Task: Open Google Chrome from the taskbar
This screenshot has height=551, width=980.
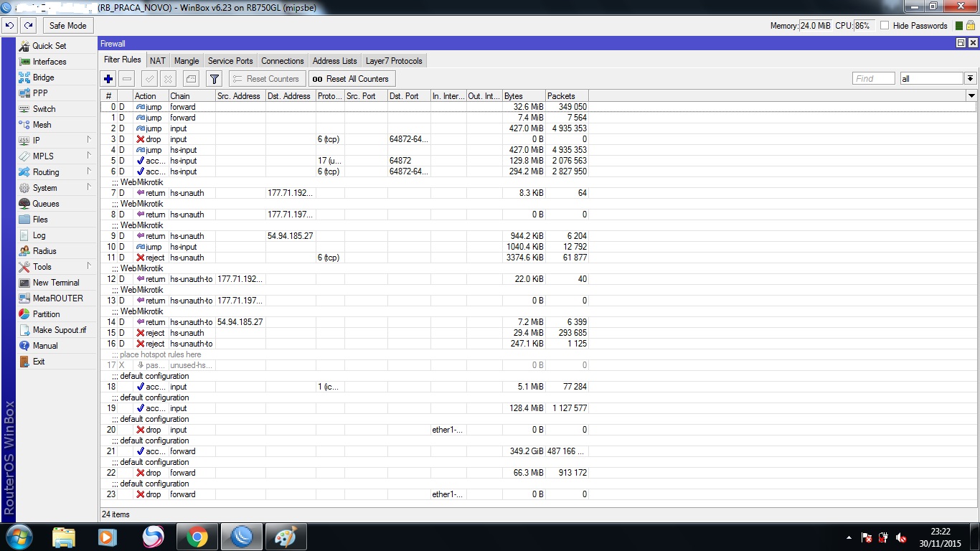Action: pos(197,537)
